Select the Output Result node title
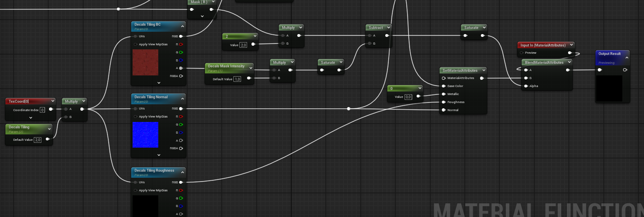The height and width of the screenshot is (217, 644). (609, 54)
